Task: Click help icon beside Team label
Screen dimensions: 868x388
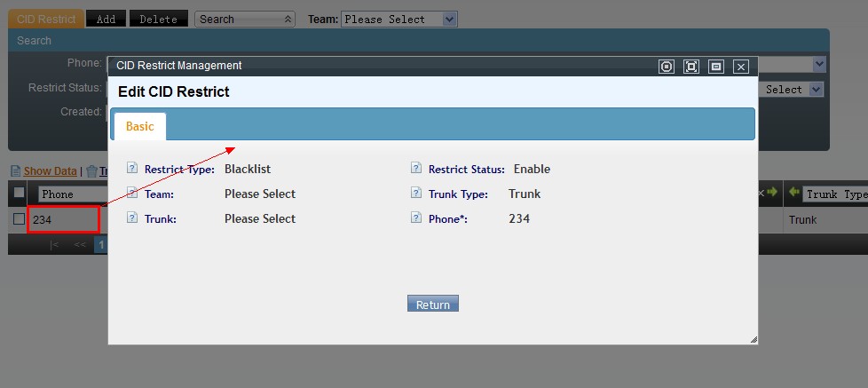Action: [x=131, y=193]
